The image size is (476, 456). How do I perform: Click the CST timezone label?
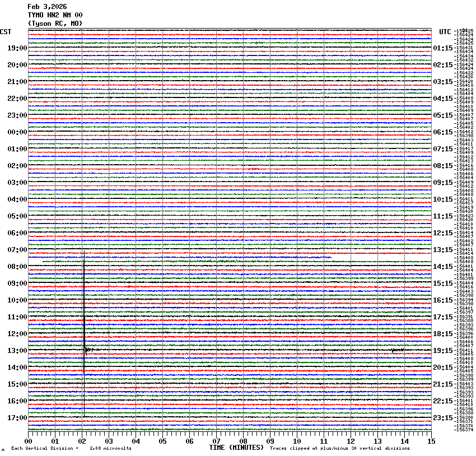tap(6, 31)
